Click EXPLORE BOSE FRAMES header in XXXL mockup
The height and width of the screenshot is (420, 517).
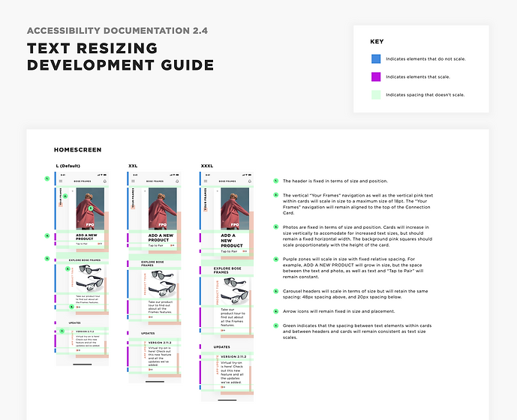[x=227, y=270]
